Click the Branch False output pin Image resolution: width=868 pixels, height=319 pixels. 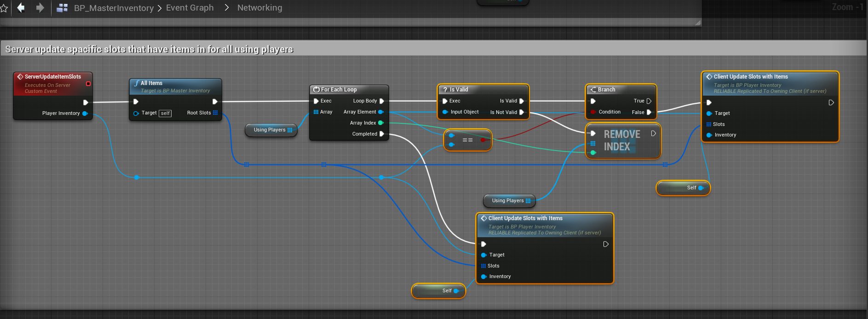coord(649,112)
